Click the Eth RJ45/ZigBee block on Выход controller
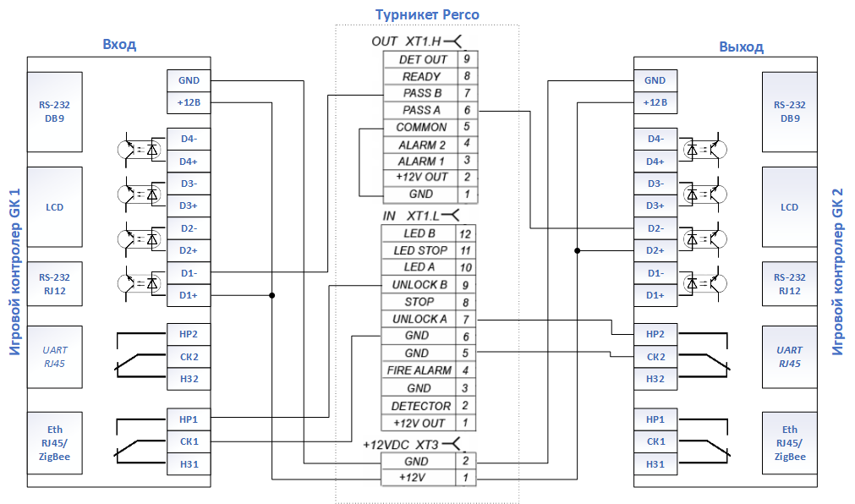Screen dimensions: 855x504 [x=790, y=443]
